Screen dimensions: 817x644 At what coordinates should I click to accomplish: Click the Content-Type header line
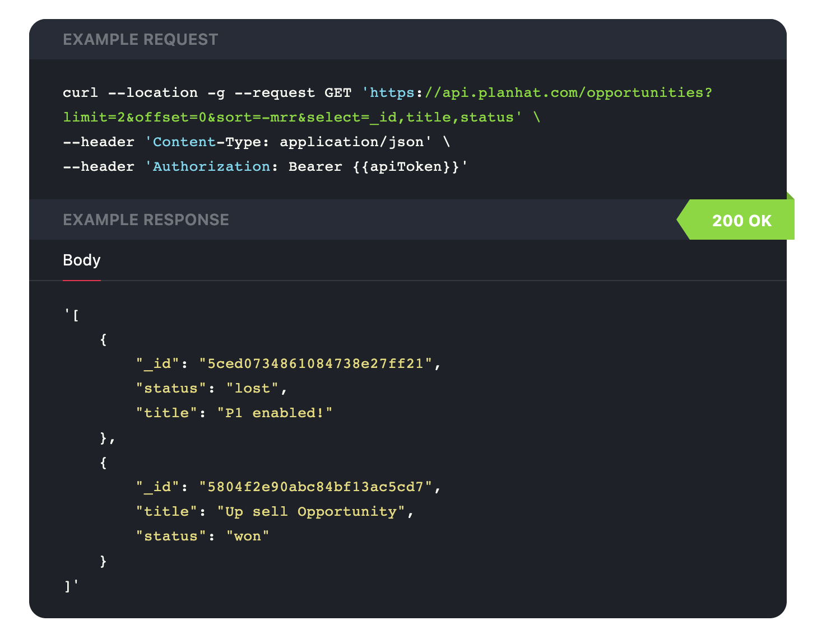pyautogui.click(x=257, y=142)
